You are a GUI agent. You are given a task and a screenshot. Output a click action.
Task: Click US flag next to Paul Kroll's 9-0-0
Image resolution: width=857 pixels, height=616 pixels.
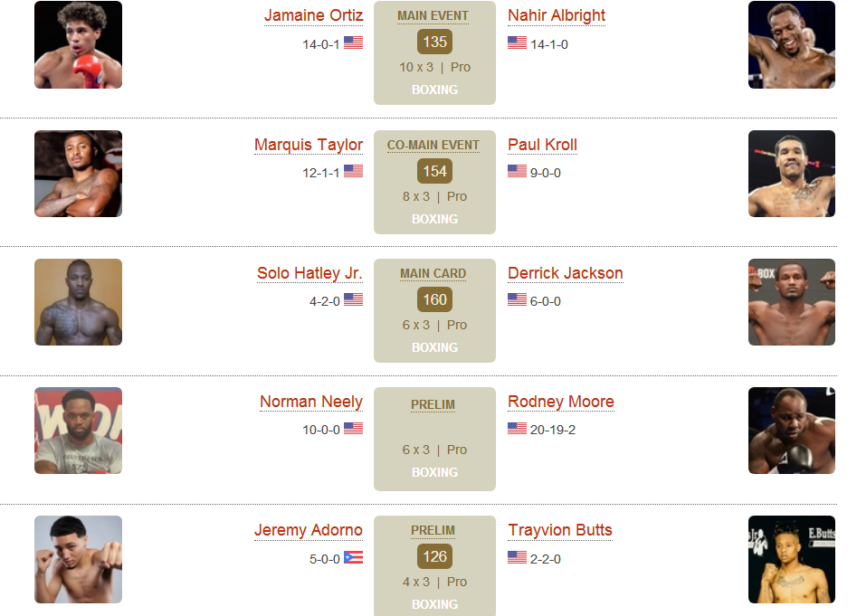click(517, 171)
